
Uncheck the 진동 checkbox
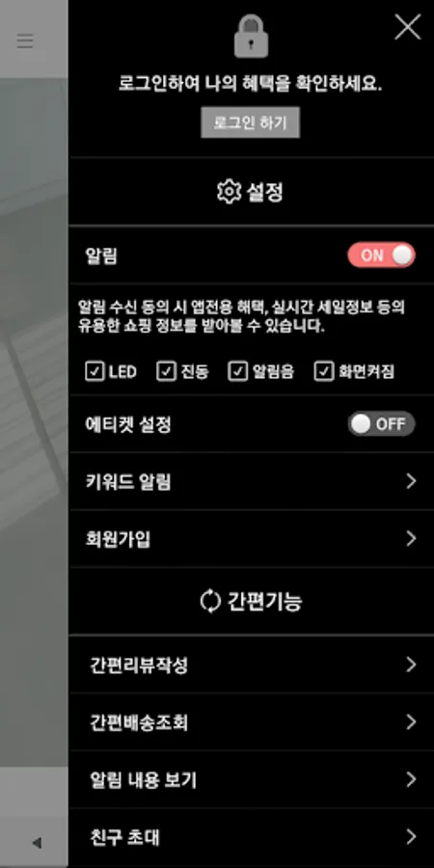166,371
